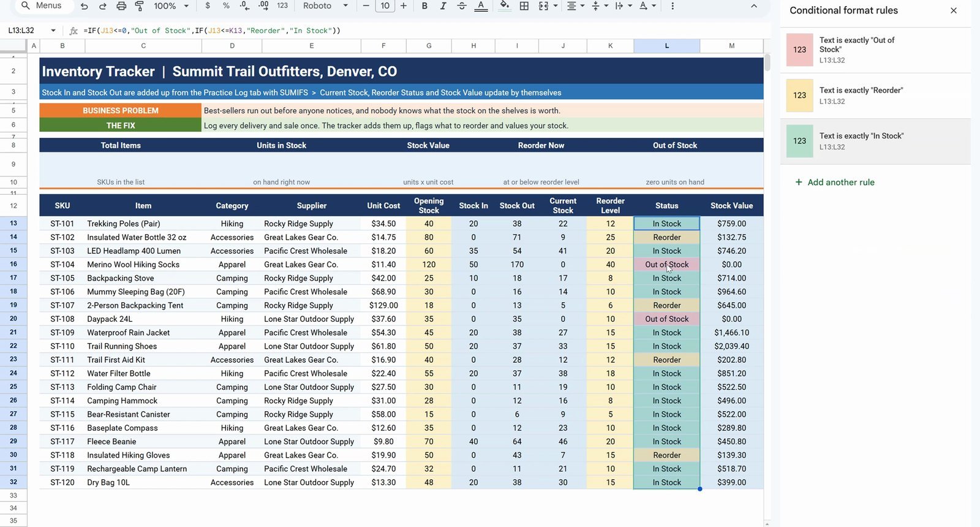The image size is (980, 527).
Task: Open text wrapping dropdown
Action: (x=623, y=6)
